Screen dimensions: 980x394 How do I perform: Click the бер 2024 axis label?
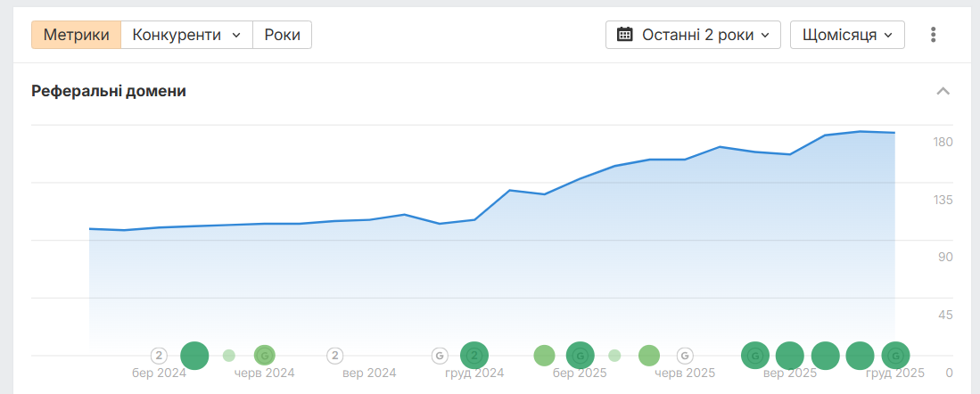click(160, 373)
